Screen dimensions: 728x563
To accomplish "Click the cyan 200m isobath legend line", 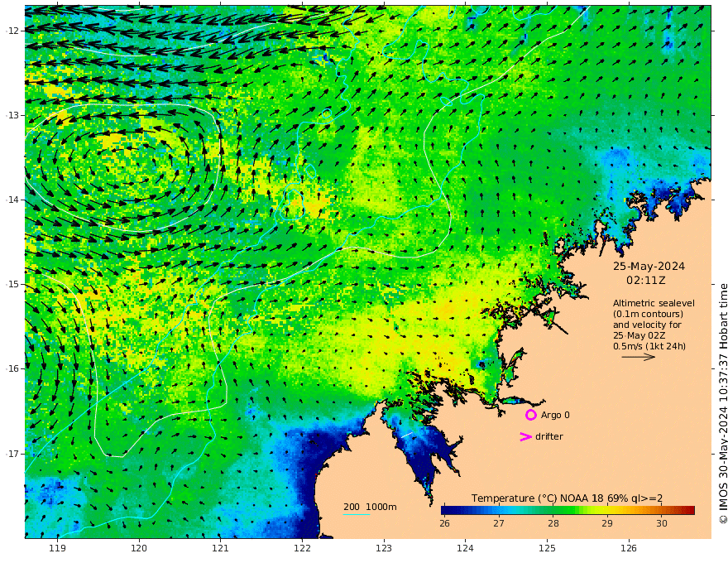I will point(357,514).
